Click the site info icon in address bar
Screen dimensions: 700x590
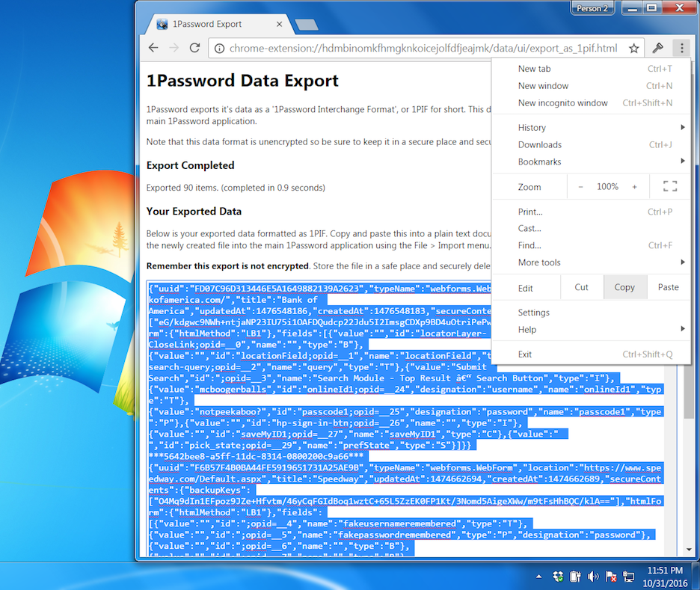(x=219, y=48)
